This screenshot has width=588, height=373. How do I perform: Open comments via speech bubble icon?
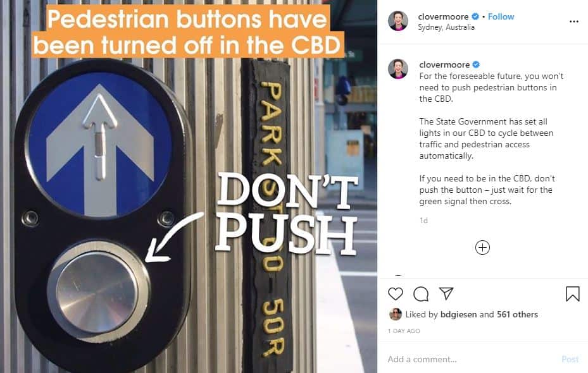421,294
